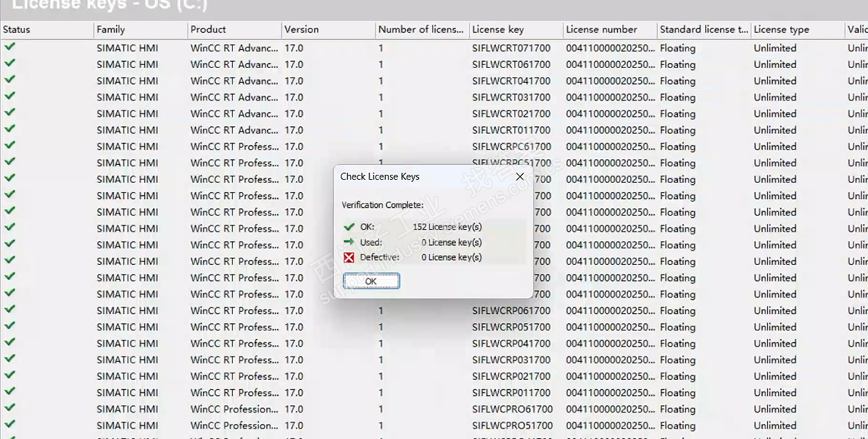Sort by the Family column header
Image resolution: width=868 pixels, height=439 pixels.
pos(141,30)
